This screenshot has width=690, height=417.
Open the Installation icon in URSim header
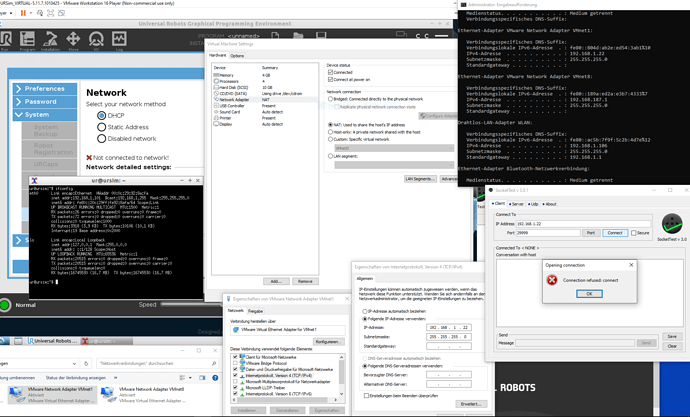tap(50, 40)
